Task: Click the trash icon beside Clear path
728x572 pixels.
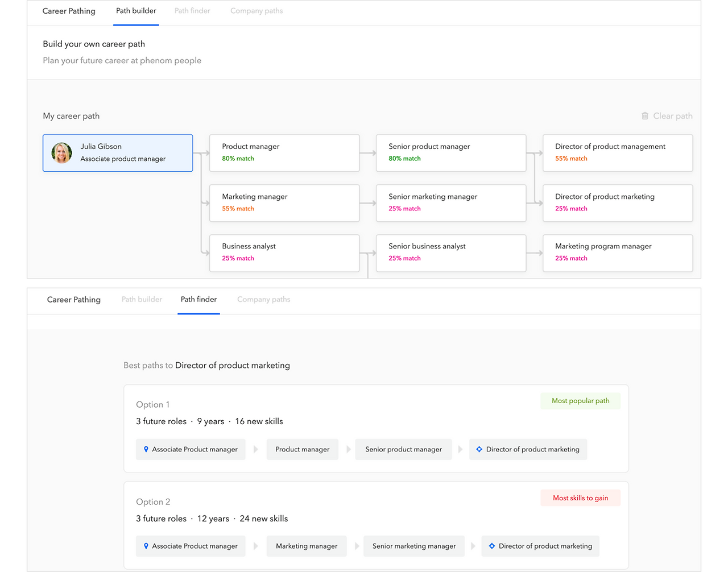Action: pos(644,116)
